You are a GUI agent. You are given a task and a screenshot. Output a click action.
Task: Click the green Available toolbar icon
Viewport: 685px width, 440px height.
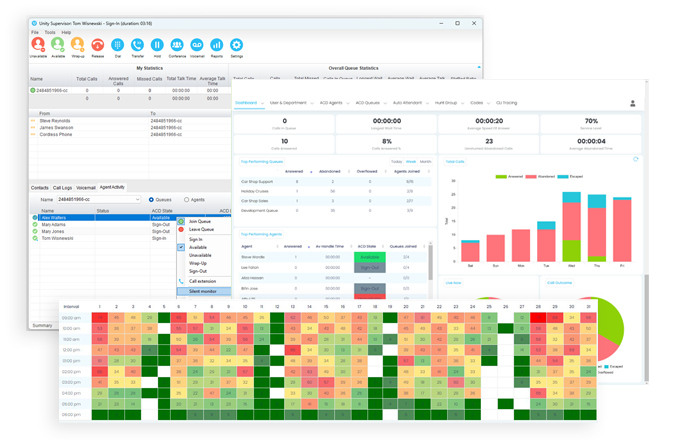[58, 44]
